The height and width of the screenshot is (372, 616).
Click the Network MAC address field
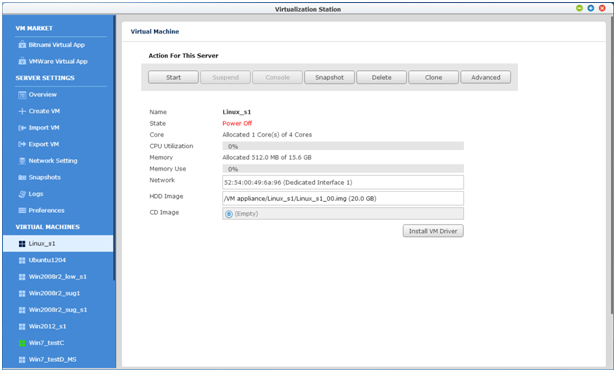(x=343, y=182)
